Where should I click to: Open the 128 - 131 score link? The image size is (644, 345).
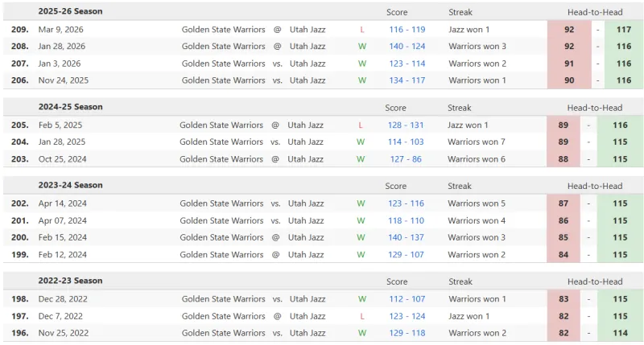point(406,125)
